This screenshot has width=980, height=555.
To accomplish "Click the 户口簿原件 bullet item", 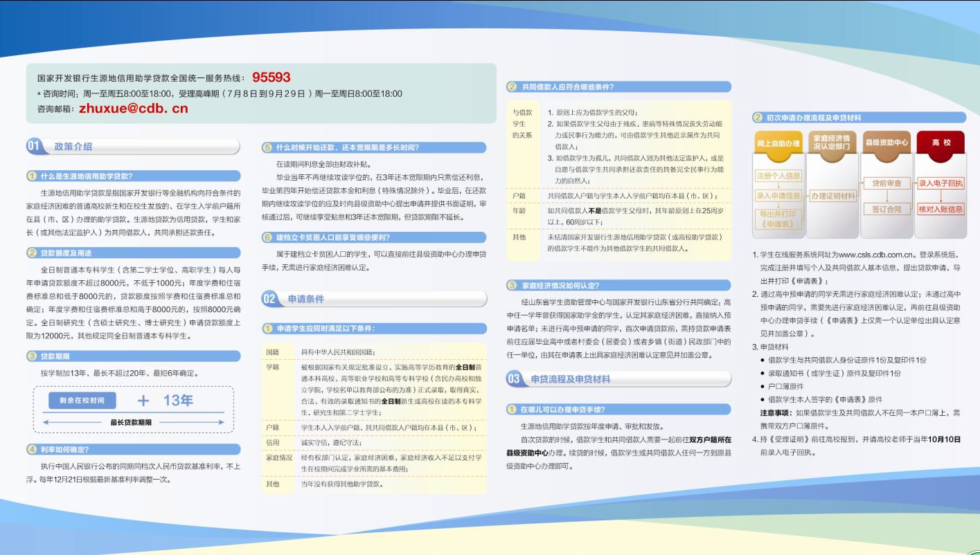I will coord(786,386).
